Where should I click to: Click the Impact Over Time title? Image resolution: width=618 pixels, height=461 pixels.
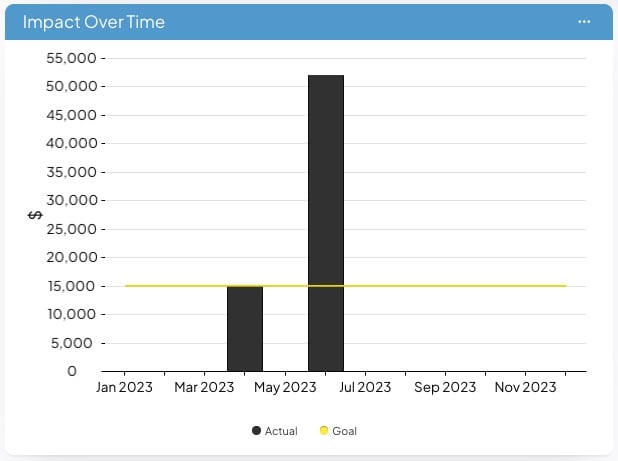(94, 21)
